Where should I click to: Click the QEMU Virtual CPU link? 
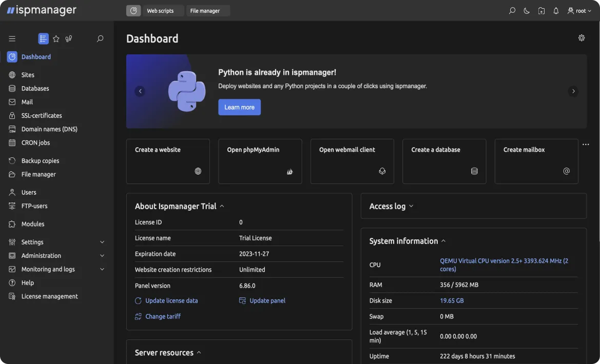click(x=504, y=265)
